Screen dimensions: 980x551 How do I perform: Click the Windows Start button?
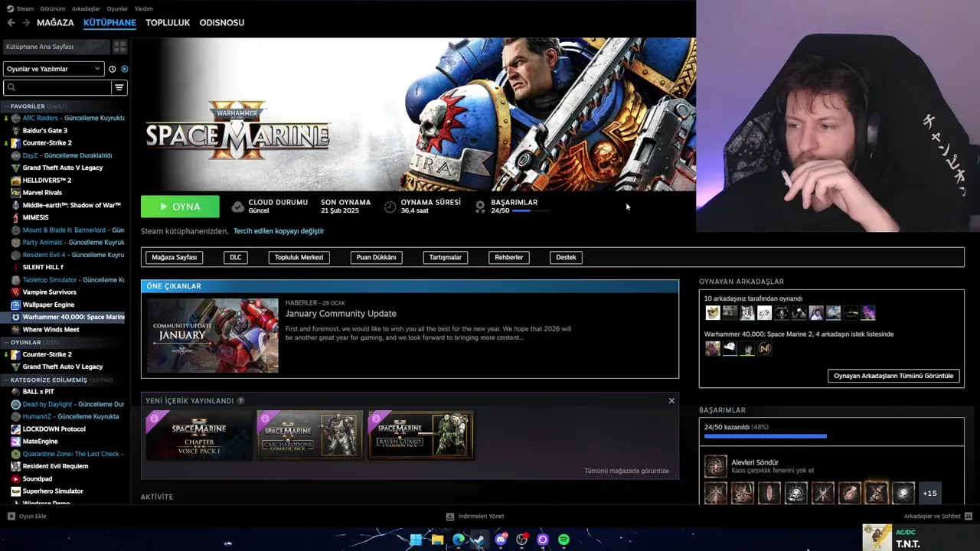416,540
